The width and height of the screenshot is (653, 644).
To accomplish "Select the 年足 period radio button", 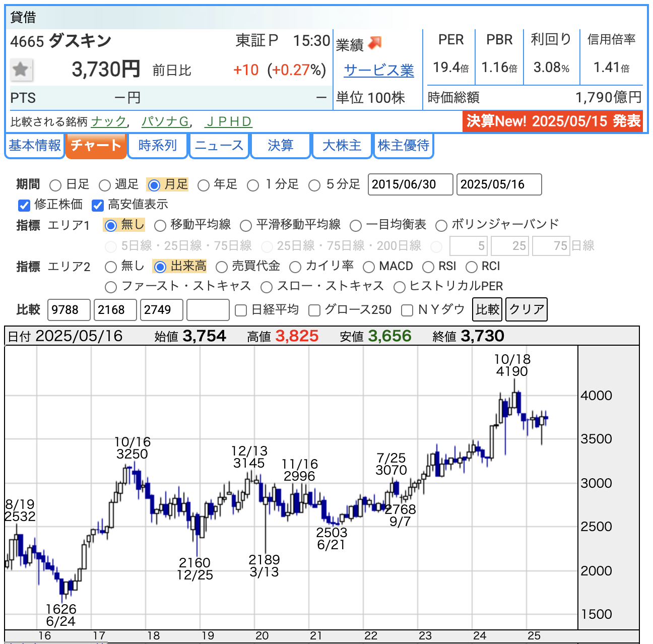I will tap(204, 185).
